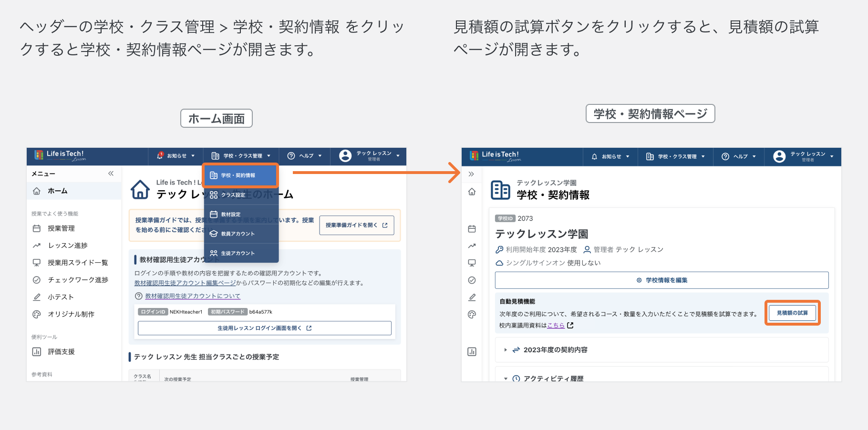Expand the collapsed sidebar with the chevron arrows
Image resolution: width=868 pixels, height=430 pixels.
pos(472,174)
